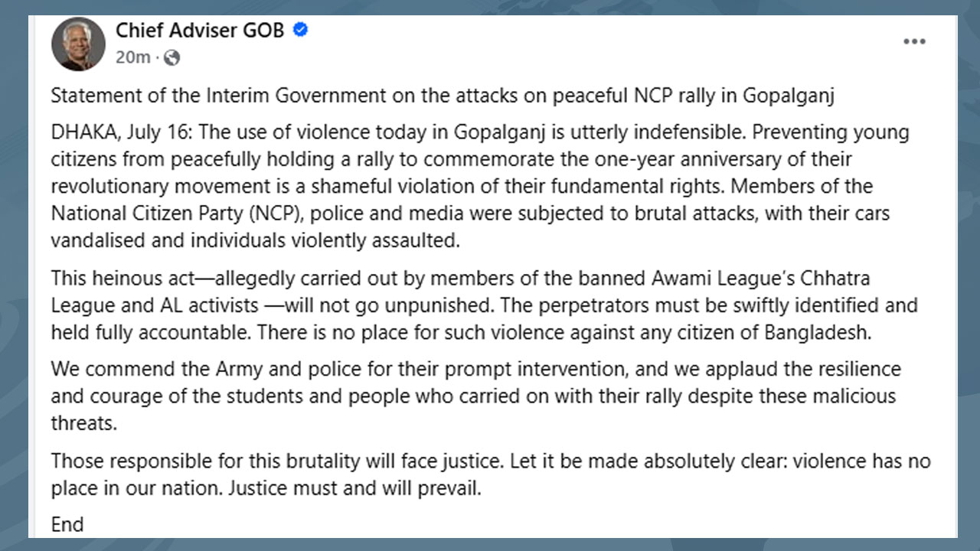
Task: Click the Chief Adviser GOB profile picture
Action: tap(78, 44)
